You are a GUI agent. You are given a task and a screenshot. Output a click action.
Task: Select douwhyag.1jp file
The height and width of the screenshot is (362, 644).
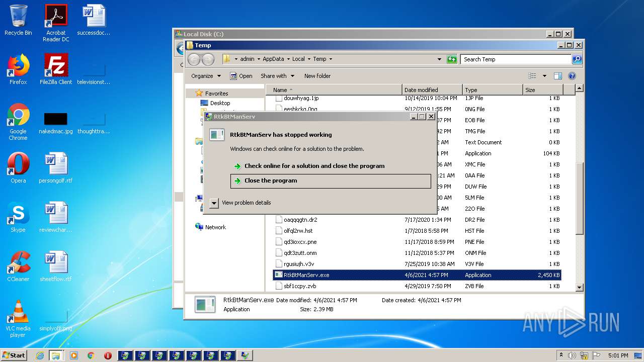click(x=301, y=98)
